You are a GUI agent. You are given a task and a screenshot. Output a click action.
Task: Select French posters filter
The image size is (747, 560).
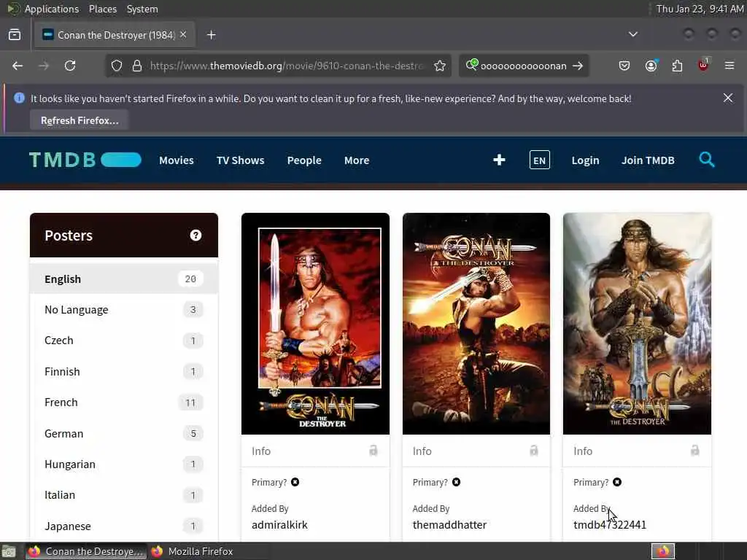[124, 402]
